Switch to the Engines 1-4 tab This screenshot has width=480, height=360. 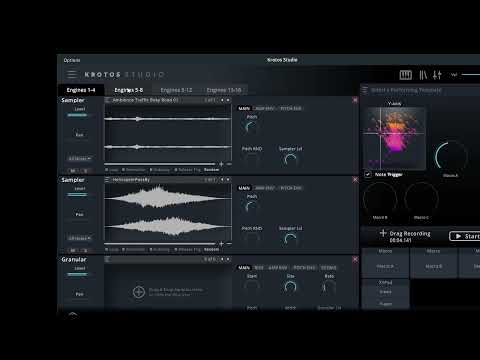click(81, 90)
